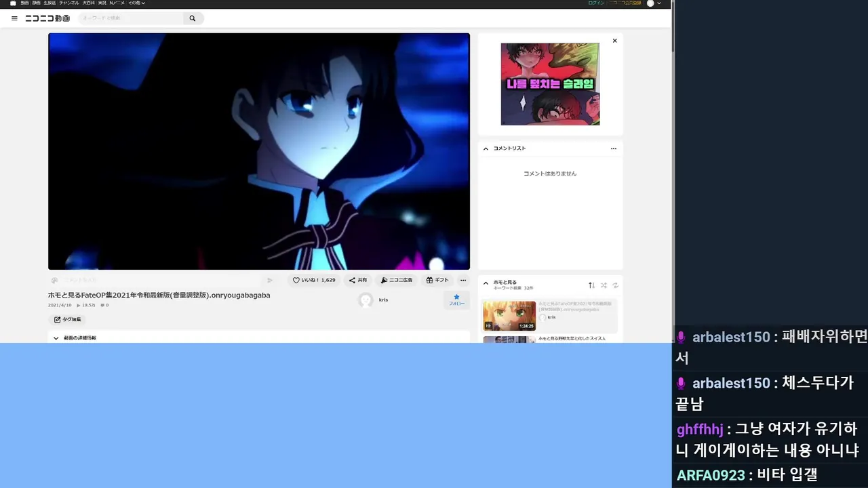Image resolution: width=868 pixels, height=488 pixels.
Task: Open 実況 in the top navigation bar
Action: tap(102, 3)
